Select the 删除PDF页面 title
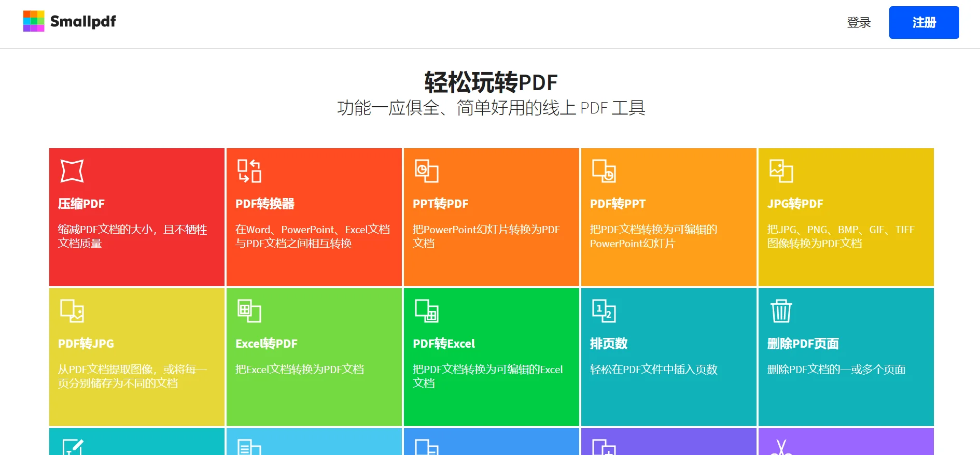Image resolution: width=980 pixels, height=455 pixels. pos(803,344)
